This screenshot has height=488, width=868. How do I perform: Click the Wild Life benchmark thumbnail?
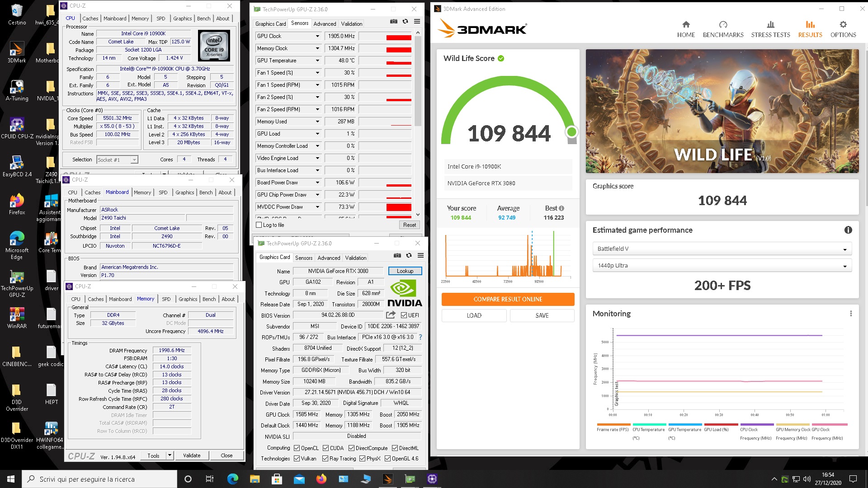point(722,111)
